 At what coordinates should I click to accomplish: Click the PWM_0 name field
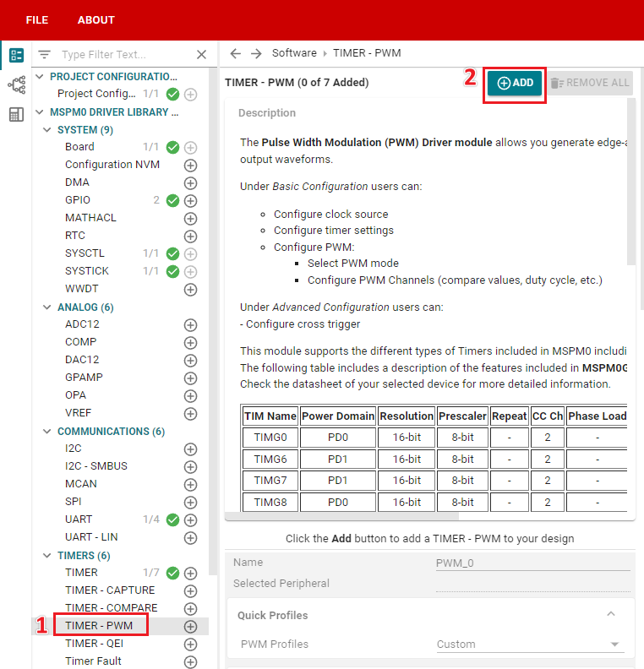pyautogui.click(x=532, y=563)
